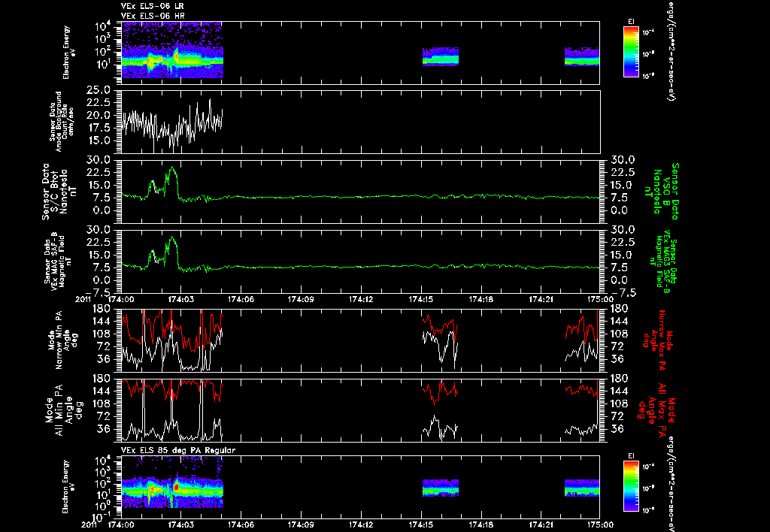
Task: Click the ELS-06 spectrogram data segment starting at 174:15
Action: [440, 56]
